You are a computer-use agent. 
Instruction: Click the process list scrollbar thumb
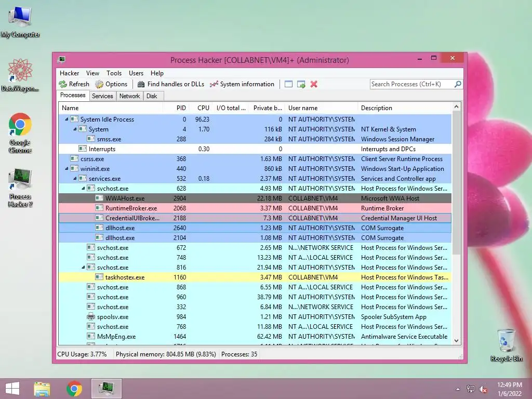[456, 183]
